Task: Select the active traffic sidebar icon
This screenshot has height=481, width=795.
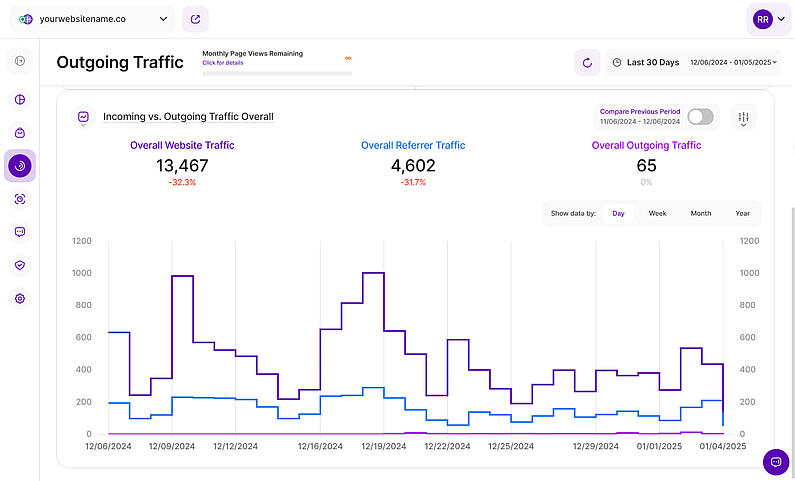Action: tap(20, 166)
